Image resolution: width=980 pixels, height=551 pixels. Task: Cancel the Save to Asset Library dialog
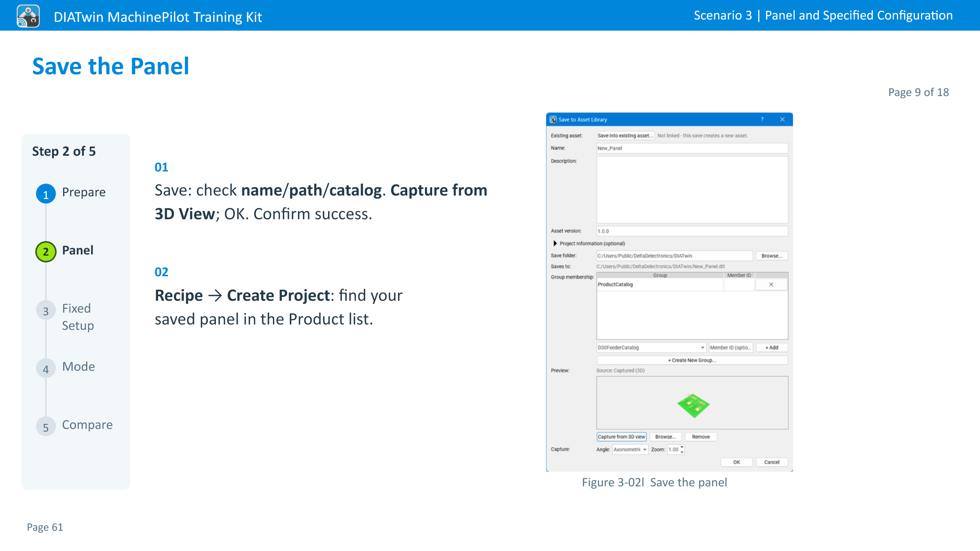click(772, 462)
